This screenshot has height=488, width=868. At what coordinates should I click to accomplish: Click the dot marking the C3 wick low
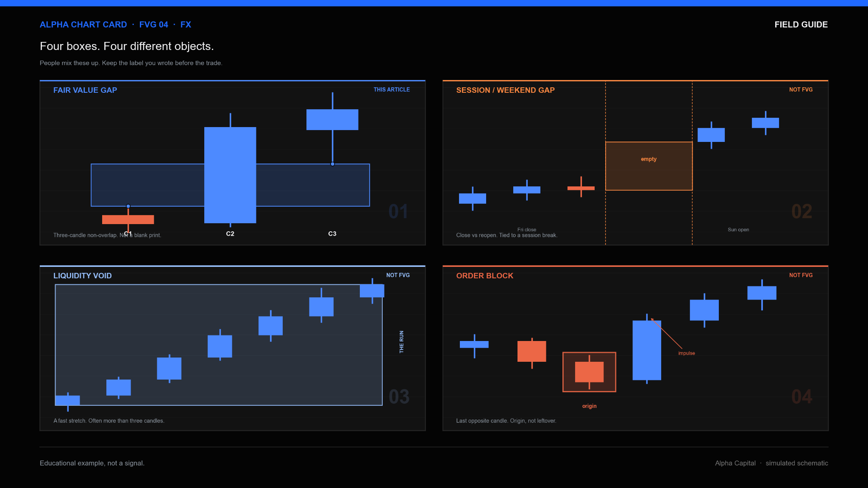click(332, 164)
